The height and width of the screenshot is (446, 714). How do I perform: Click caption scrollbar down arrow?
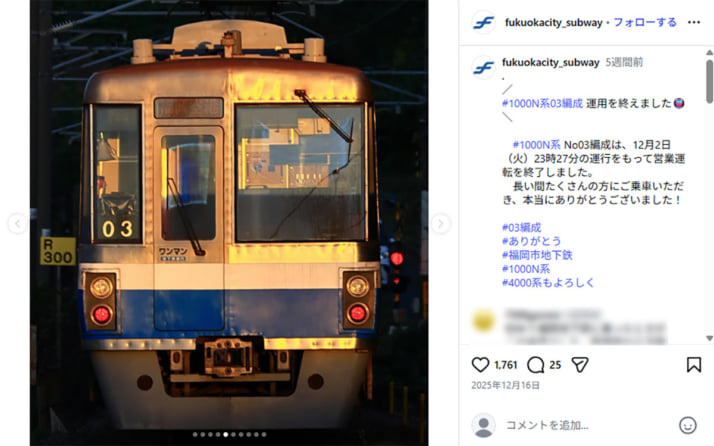coord(709,338)
